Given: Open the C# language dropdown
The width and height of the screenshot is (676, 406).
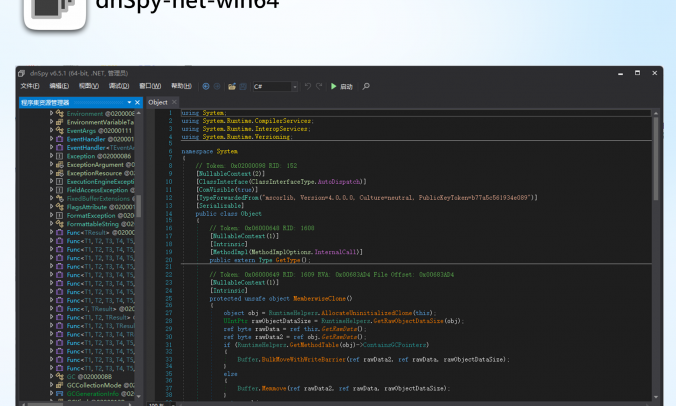Looking at the screenshot, I should pos(274,87).
